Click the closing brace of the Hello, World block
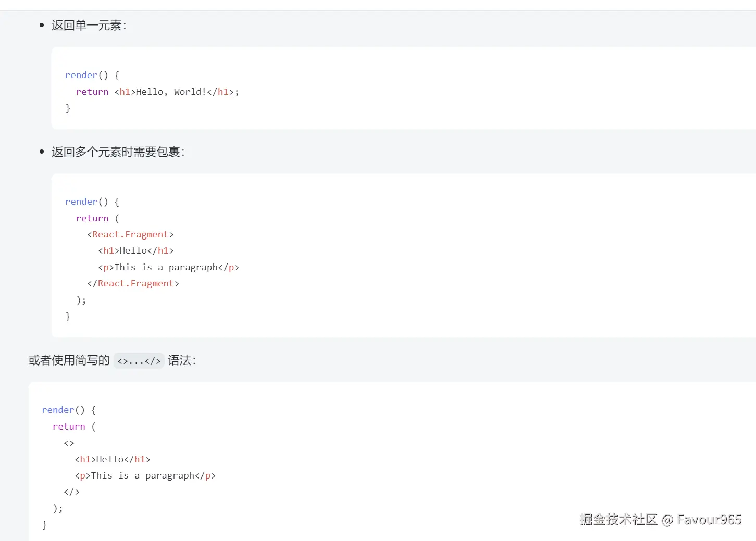The image size is (756, 541). point(68,108)
